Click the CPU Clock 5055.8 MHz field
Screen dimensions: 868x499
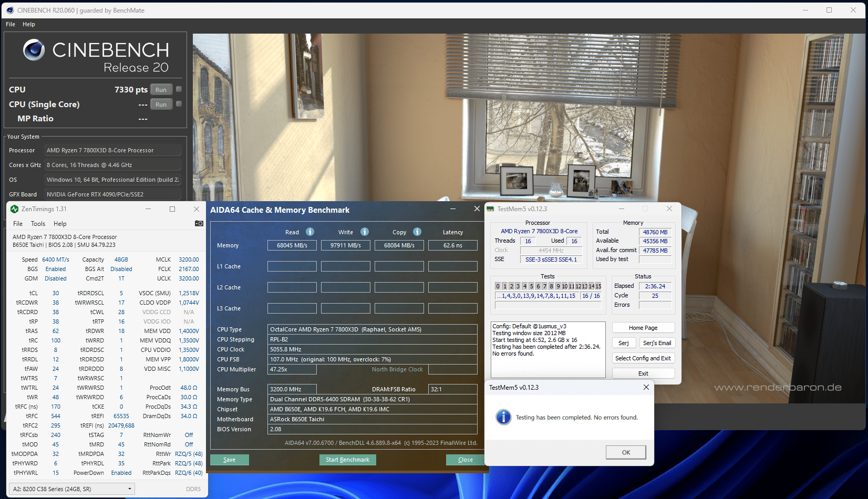point(373,349)
